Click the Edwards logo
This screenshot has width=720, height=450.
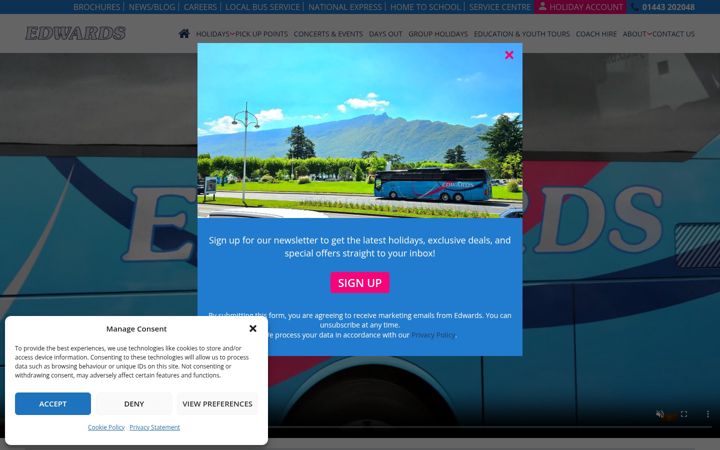[75, 33]
